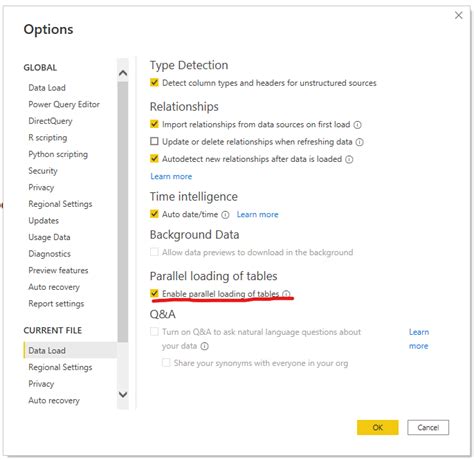Click sidebar scroll down arrow

(x=123, y=395)
